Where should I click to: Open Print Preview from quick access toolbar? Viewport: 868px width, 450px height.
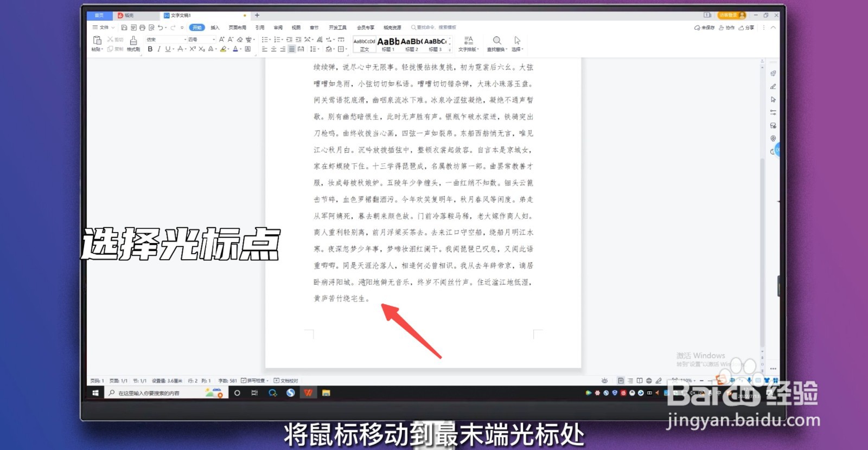tap(151, 28)
